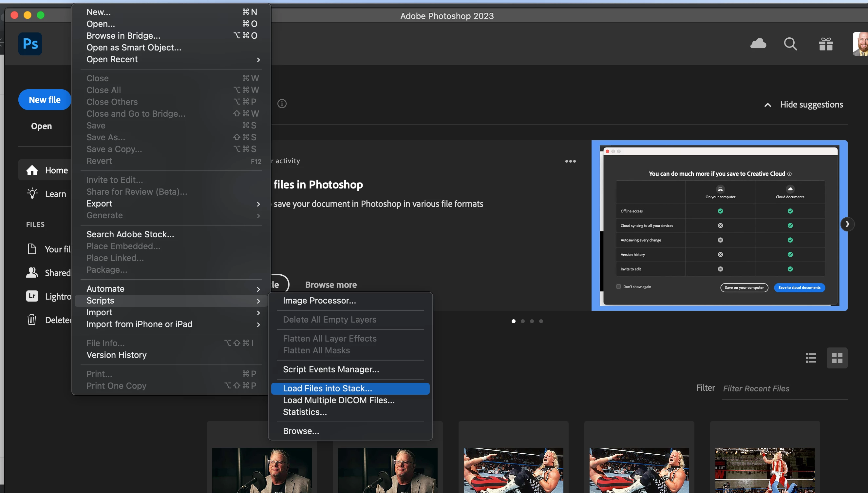Screen dimensions: 868x493
Task: Check the Don't show again checkbox
Action: pos(618,286)
